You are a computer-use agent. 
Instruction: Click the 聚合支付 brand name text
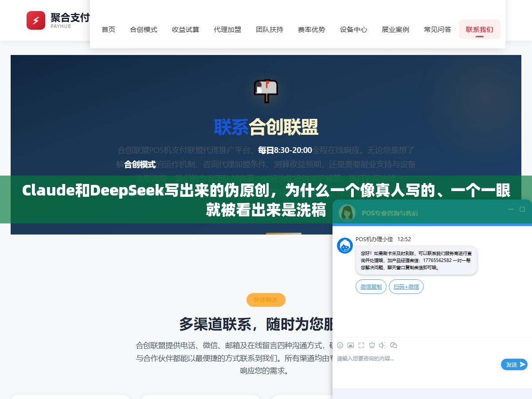(x=70, y=17)
